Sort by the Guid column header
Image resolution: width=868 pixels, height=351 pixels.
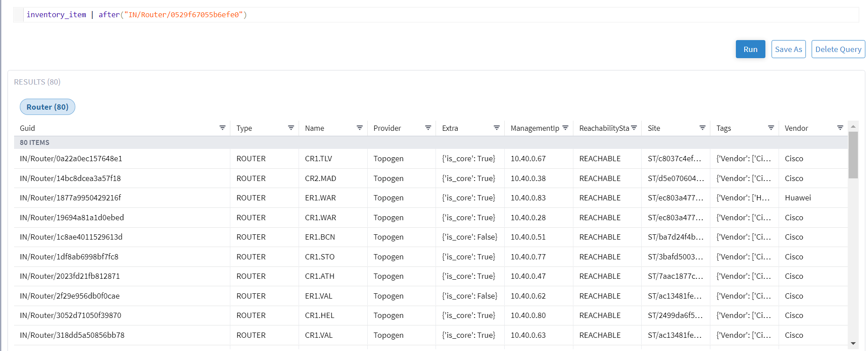click(x=27, y=128)
